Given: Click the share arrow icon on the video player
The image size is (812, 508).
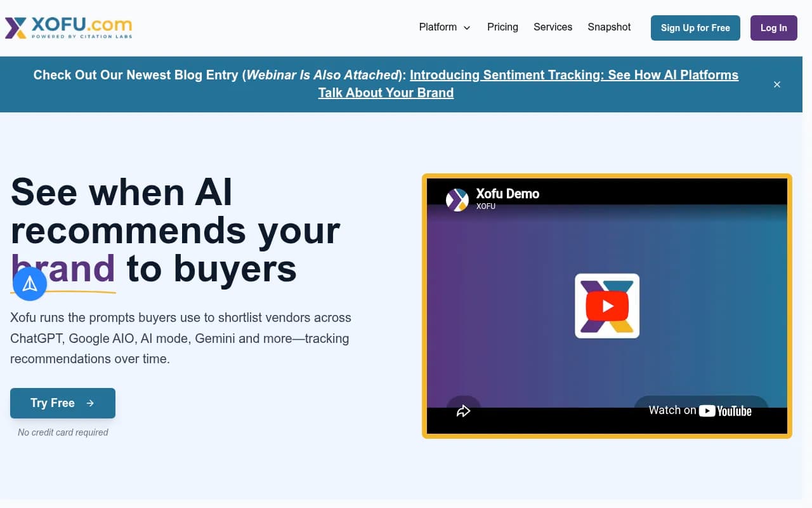Looking at the screenshot, I should pyautogui.click(x=463, y=411).
